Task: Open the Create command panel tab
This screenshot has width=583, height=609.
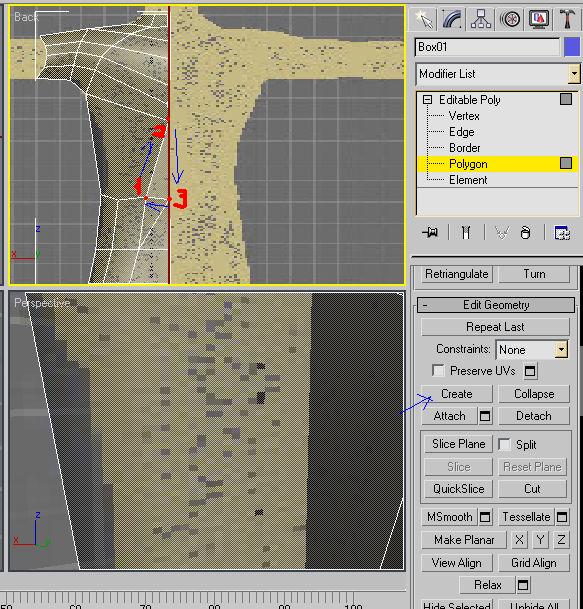Action: (x=424, y=19)
